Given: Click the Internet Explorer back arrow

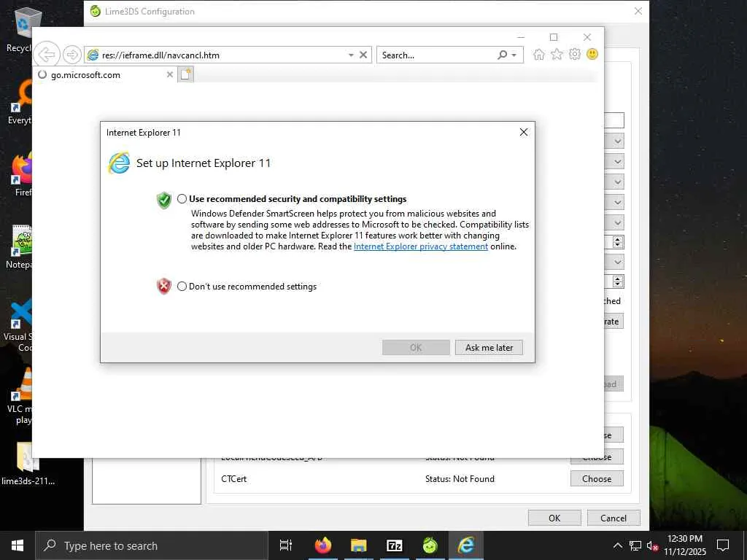Looking at the screenshot, I should pos(47,54).
